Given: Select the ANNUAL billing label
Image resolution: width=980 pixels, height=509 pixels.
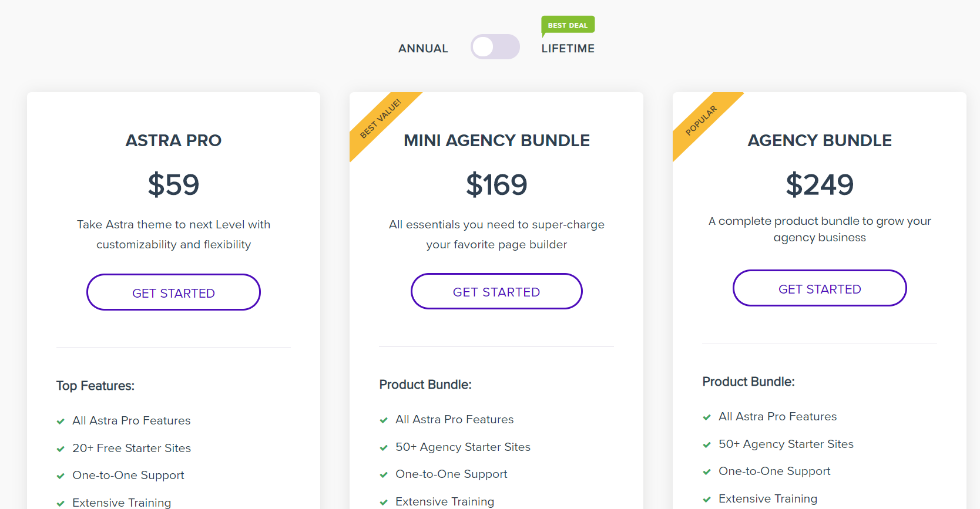Looking at the screenshot, I should [423, 49].
